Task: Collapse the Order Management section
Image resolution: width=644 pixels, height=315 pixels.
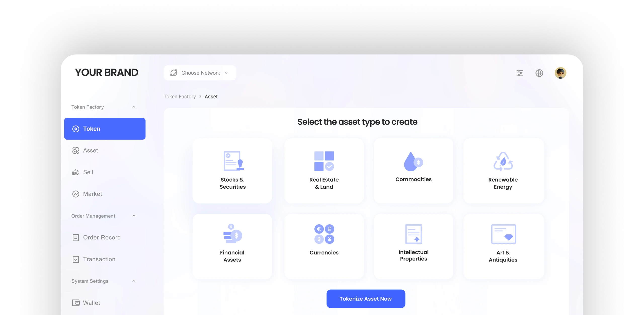Action: [134, 216]
